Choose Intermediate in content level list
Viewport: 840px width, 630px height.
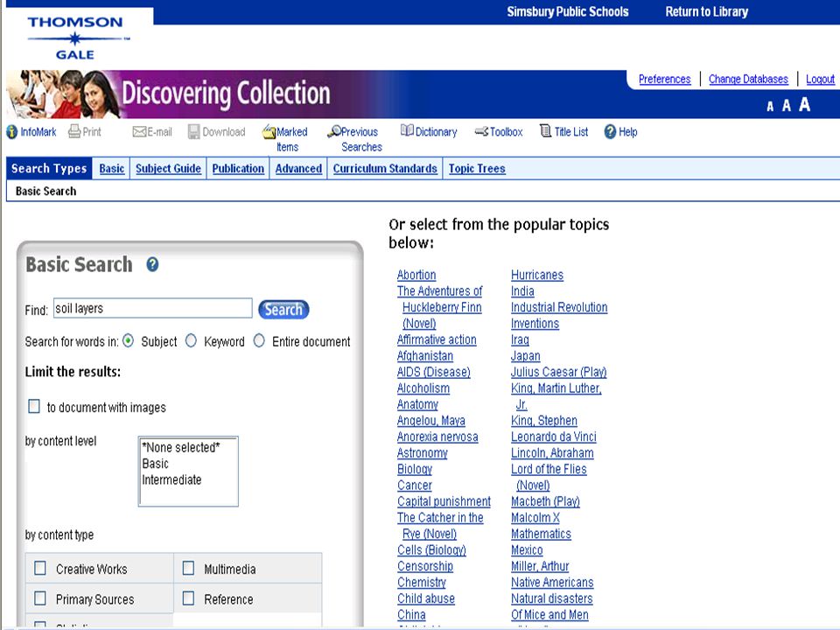point(171,479)
